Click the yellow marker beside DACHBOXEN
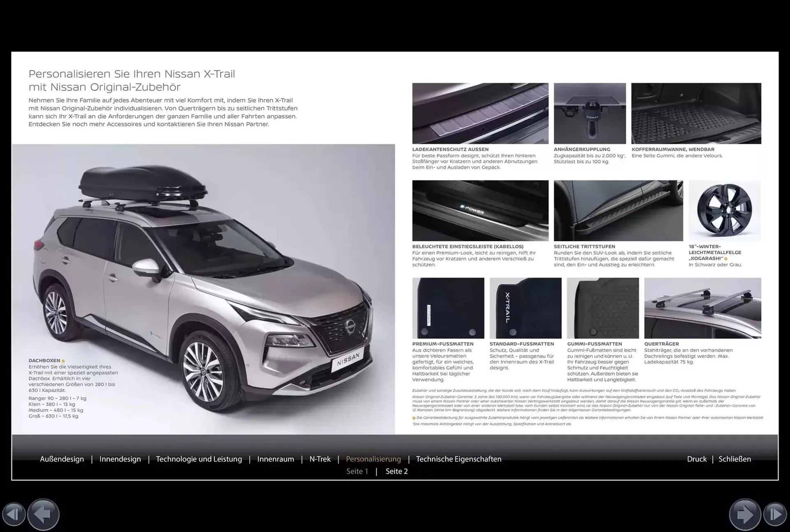 pyautogui.click(x=63, y=361)
